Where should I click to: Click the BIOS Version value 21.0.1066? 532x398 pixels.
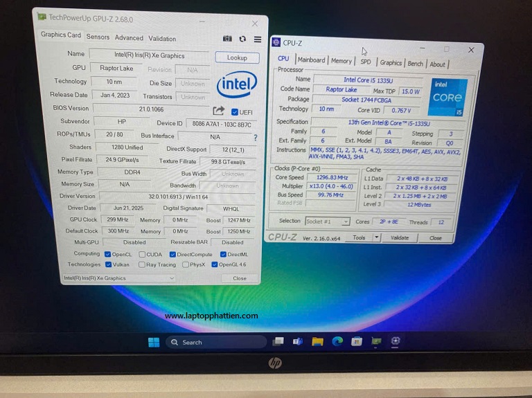pos(151,109)
